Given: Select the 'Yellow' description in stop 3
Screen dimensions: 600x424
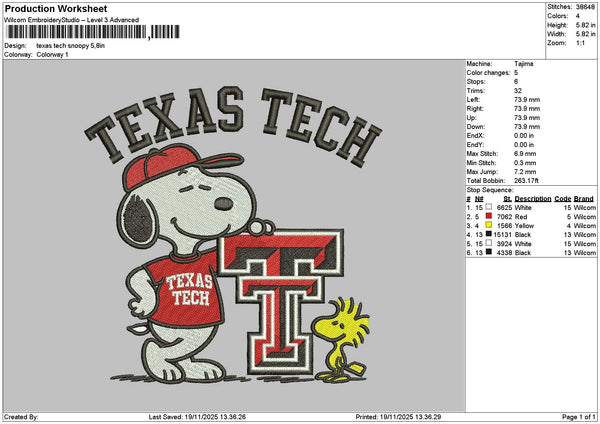Looking at the screenshot, I should pyautogui.click(x=524, y=226).
